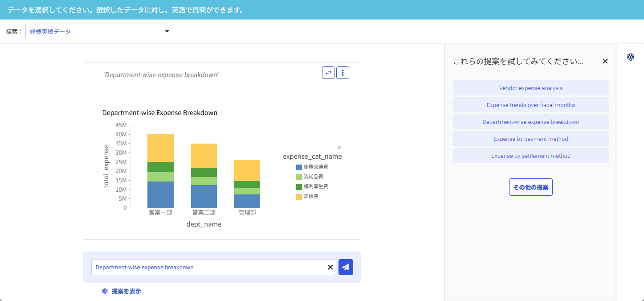The width and height of the screenshot is (644, 301).
Task: Click the これらの提案を試してみてください heading
Action: (x=518, y=62)
